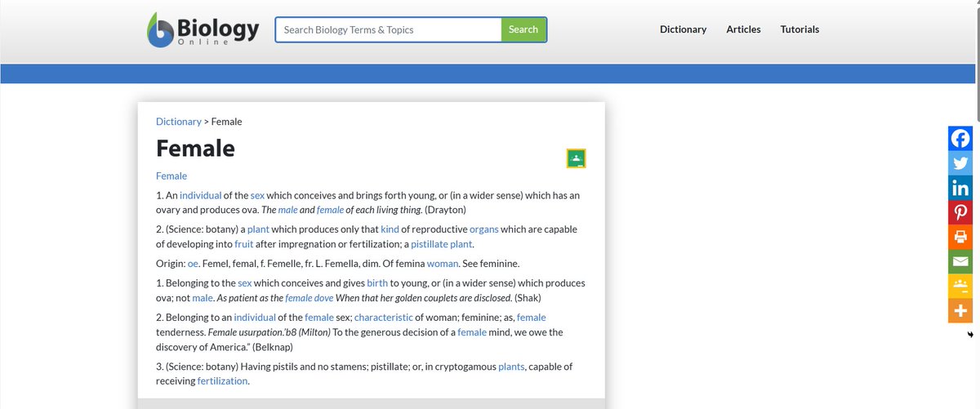Viewport: 980px width, 409px height.
Task: Click the '(Shak)' citation text
Action: [x=528, y=298]
